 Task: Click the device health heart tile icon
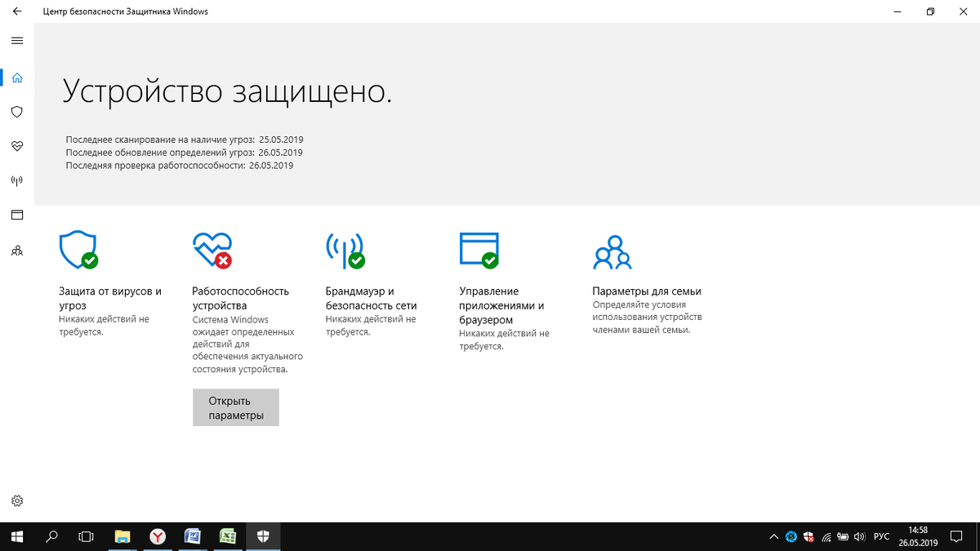click(x=212, y=250)
